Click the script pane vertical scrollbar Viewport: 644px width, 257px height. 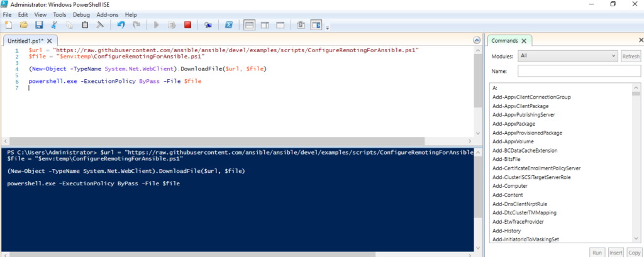pyautogui.click(x=477, y=80)
